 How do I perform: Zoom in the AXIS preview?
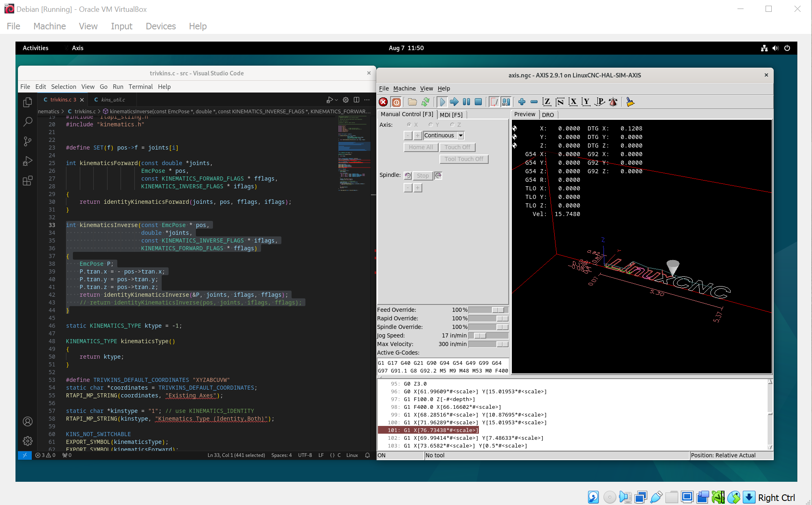coord(522,102)
